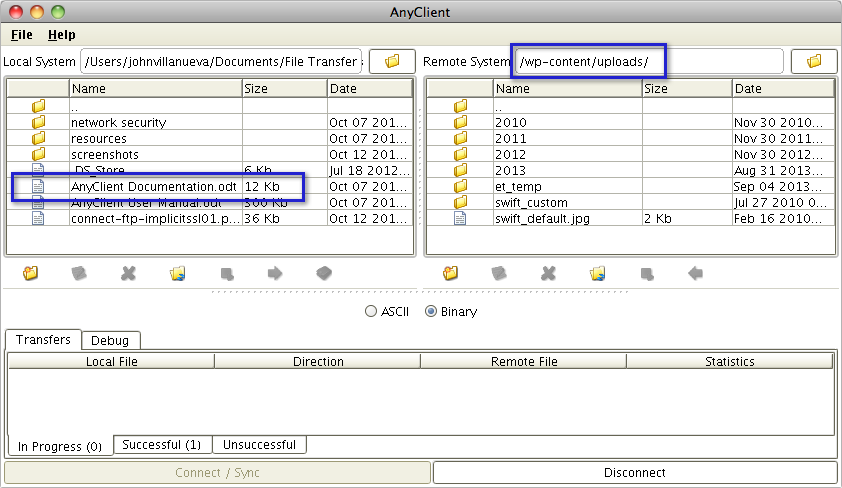This screenshot has width=842, height=488.
Task: Select remote file 'swift_default.jpg' name
Action: pyautogui.click(x=542, y=218)
